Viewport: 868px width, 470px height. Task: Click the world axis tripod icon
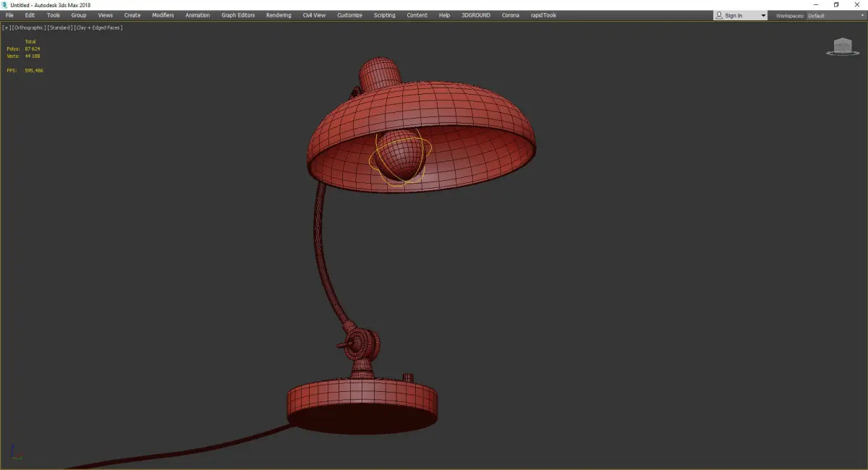point(16,452)
